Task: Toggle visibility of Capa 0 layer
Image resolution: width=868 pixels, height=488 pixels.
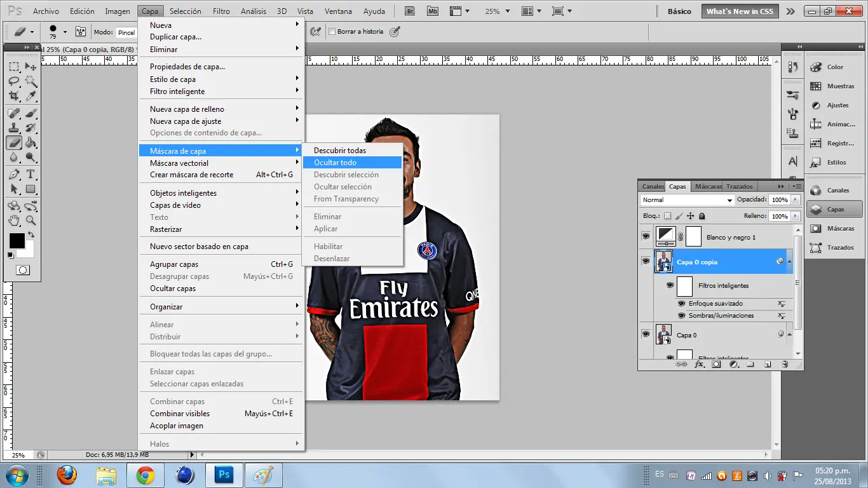Action: point(646,334)
